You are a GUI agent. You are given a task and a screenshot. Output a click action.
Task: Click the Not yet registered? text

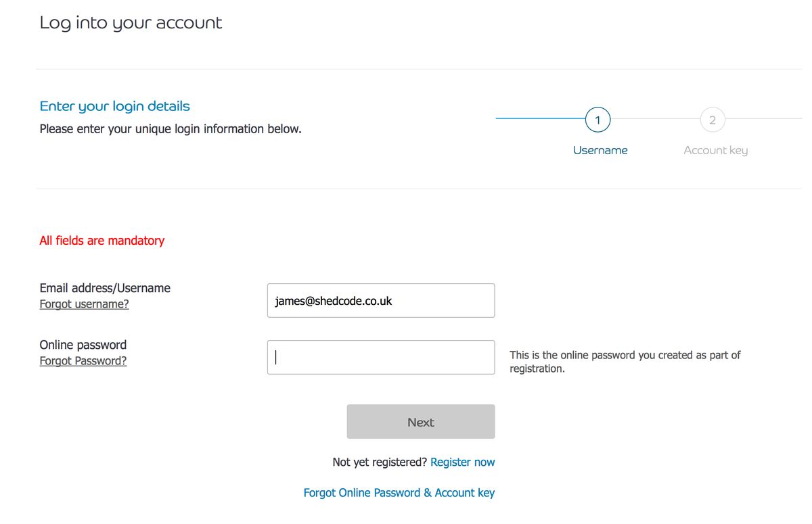point(380,462)
